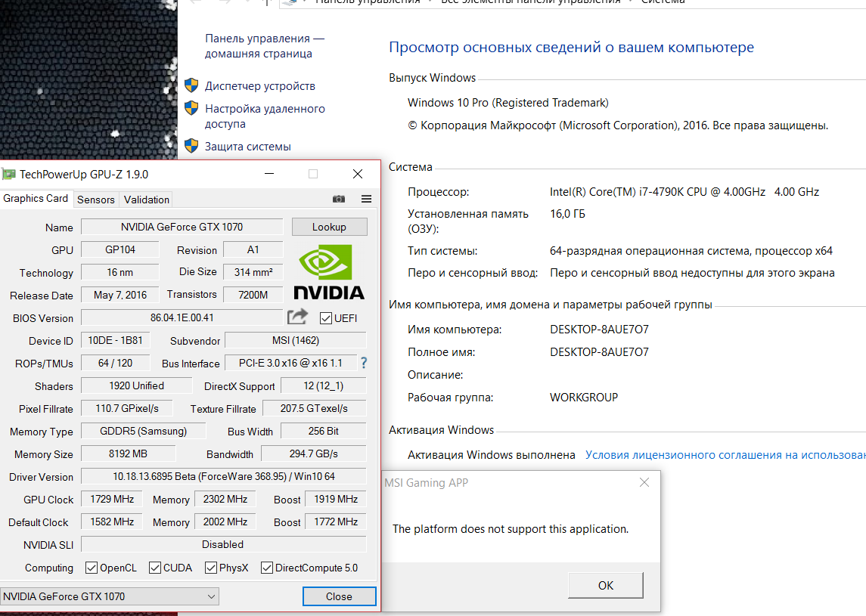Click the NVIDIA SLI value Disabled
Screen dimensions: 866x616
[x=224, y=543]
